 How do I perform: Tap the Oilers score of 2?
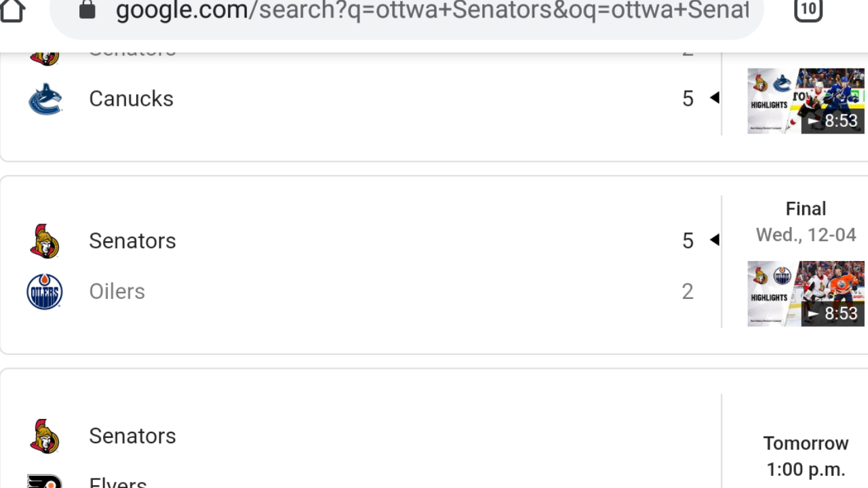click(x=688, y=291)
